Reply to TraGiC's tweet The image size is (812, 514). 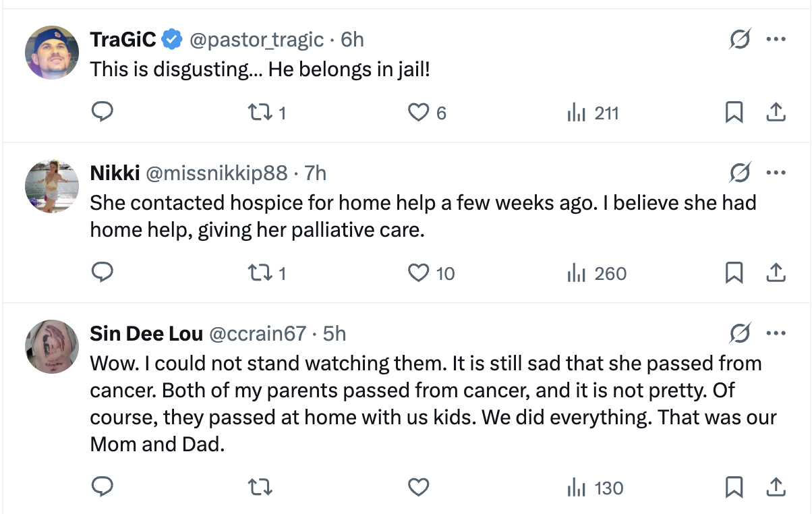coord(101,112)
